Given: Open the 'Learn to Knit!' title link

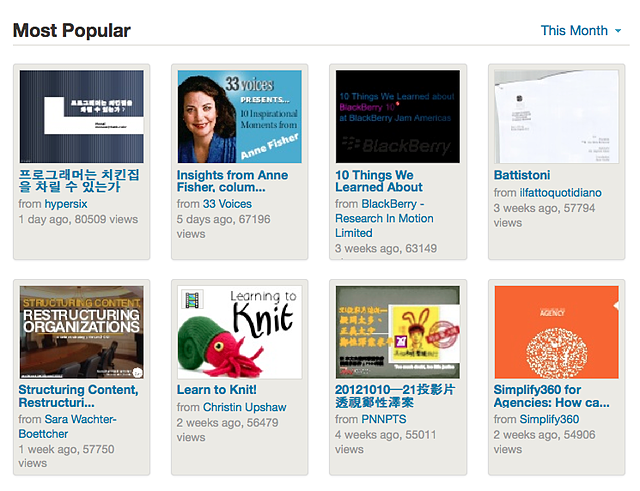Looking at the screenshot, I should (x=217, y=390).
